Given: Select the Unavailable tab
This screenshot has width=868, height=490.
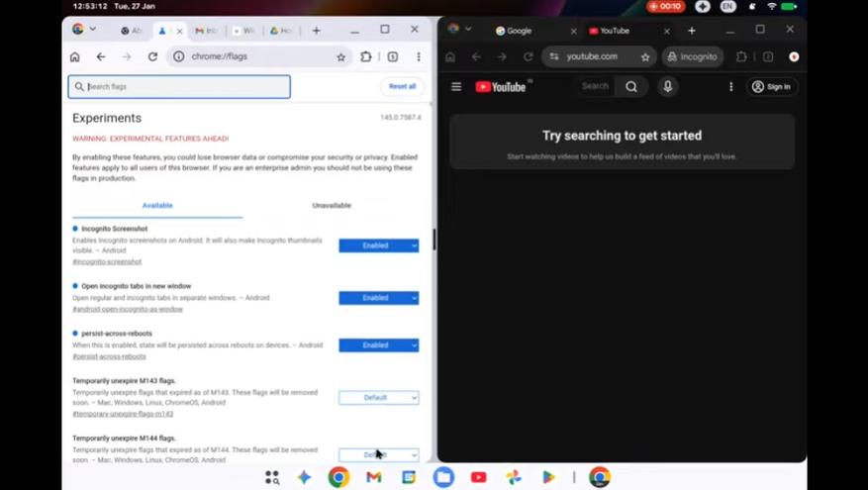Looking at the screenshot, I should click(x=332, y=206).
